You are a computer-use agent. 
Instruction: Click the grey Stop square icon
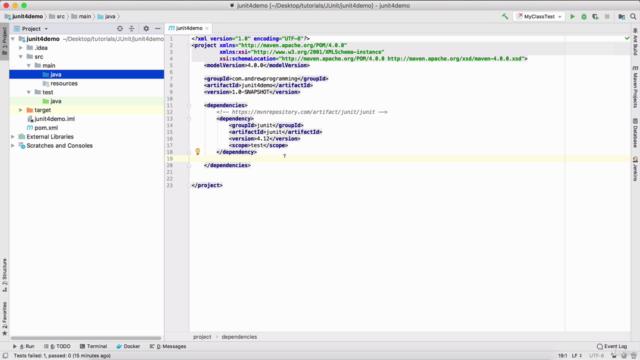pyautogui.click(x=607, y=16)
